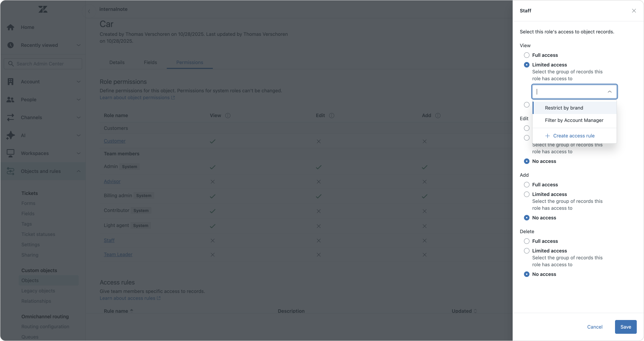Click the Save button

click(x=626, y=327)
